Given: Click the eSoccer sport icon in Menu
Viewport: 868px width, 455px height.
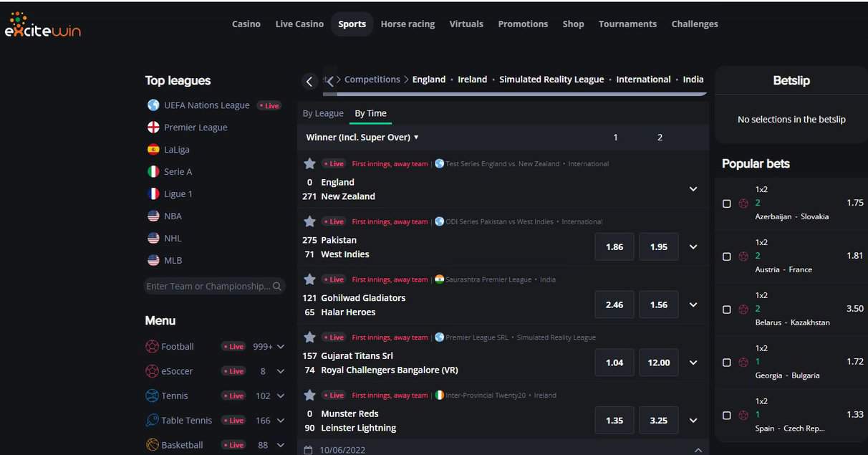Looking at the screenshot, I should click(152, 371).
